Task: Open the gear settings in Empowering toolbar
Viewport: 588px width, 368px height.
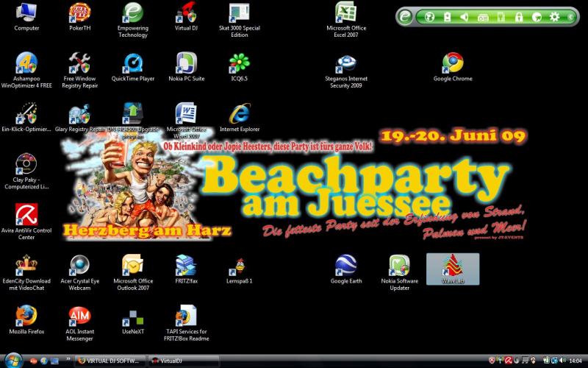Action: (554, 17)
